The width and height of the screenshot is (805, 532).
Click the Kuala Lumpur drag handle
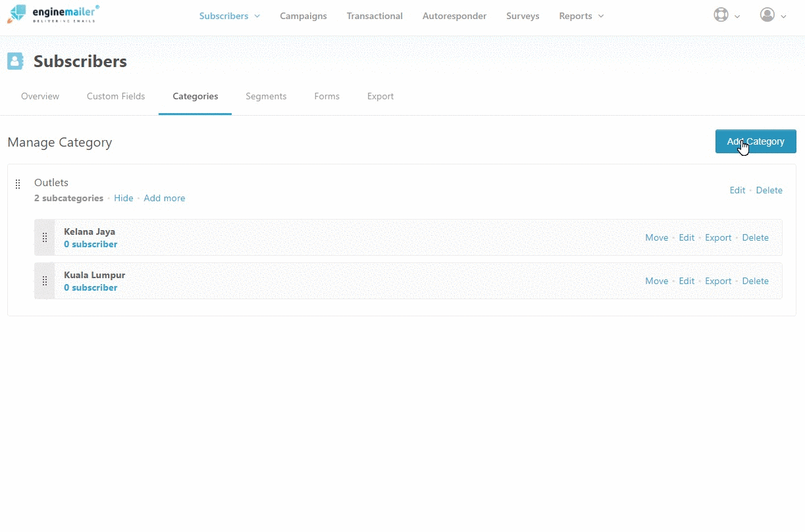(45, 281)
